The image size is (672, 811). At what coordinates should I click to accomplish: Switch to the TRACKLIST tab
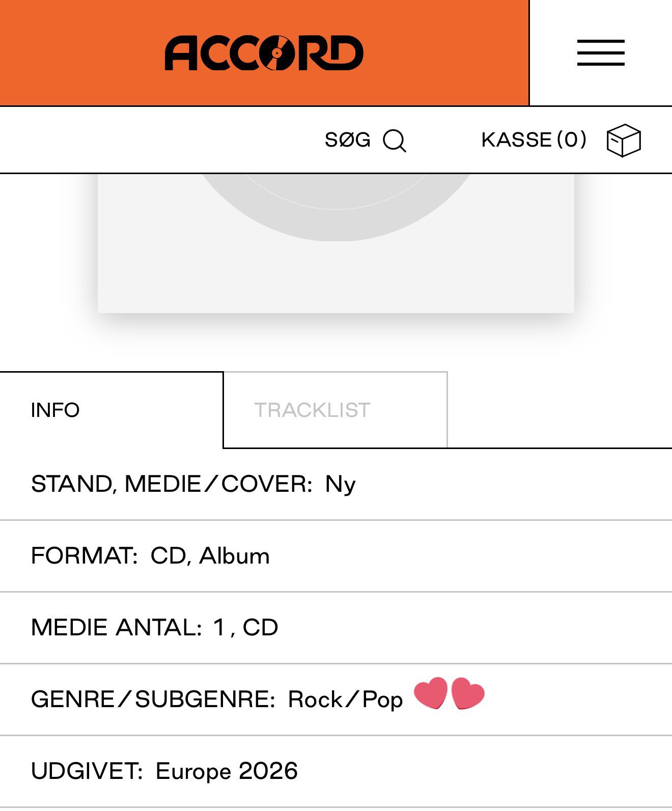[312, 410]
